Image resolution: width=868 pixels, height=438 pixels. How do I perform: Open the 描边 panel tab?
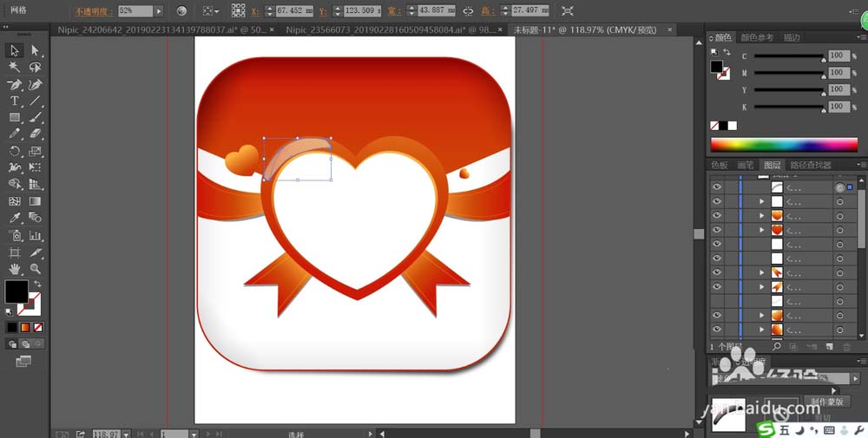pyautogui.click(x=792, y=37)
